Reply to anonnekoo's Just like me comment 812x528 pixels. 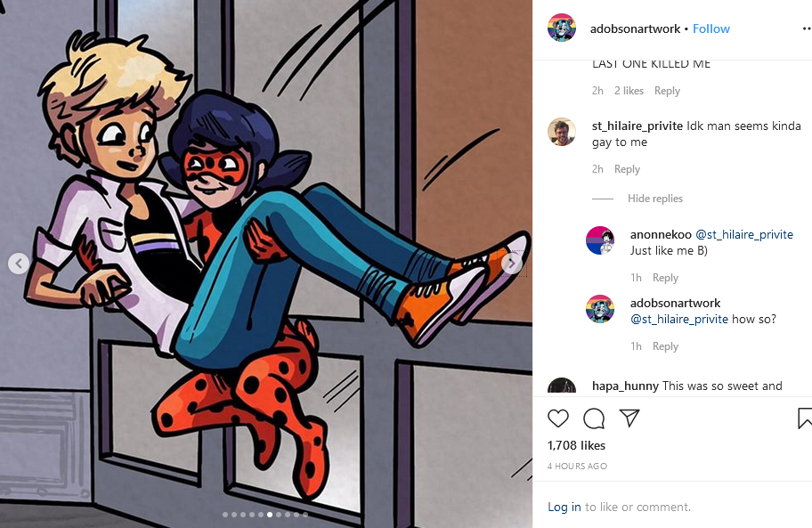pos(665,278)
